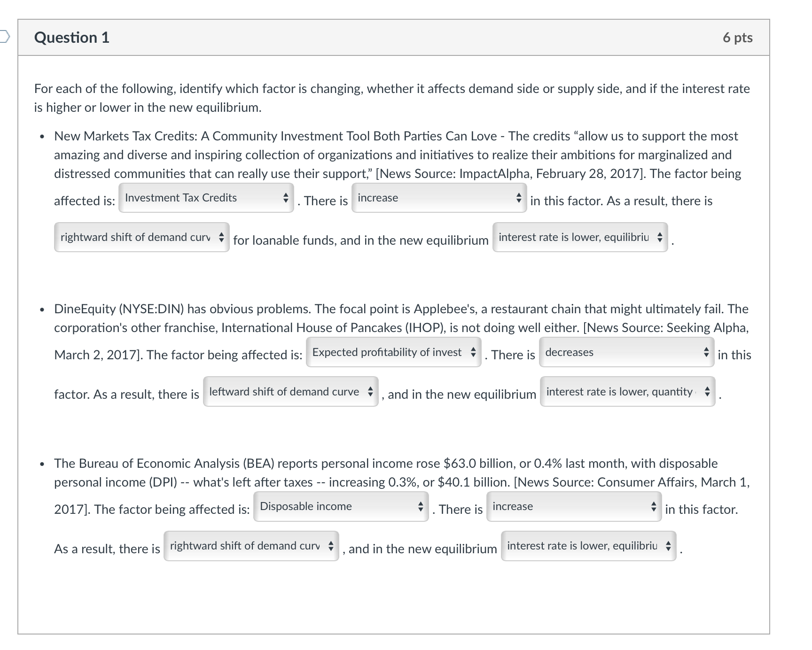Click the stepper arrows on Investment Tax Credits select
The height and width of the screenshot is (650, 812).
click(x=285, y=199)
